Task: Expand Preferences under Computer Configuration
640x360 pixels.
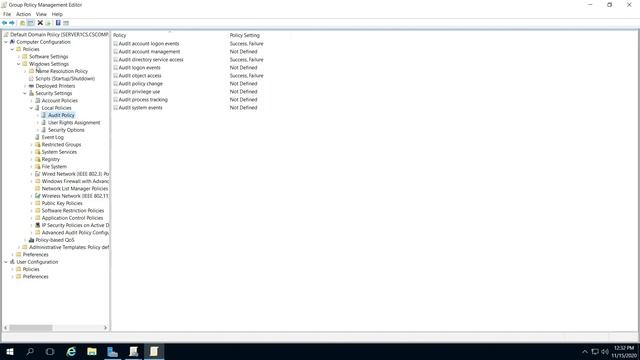Action: point(13,255)
